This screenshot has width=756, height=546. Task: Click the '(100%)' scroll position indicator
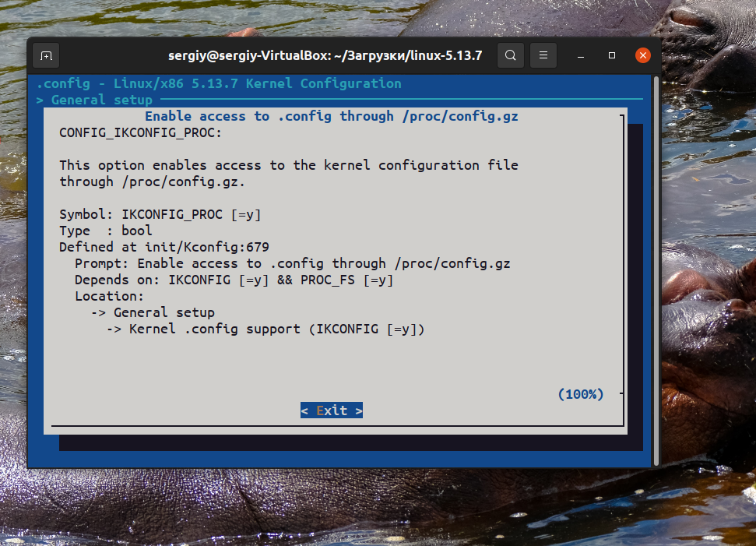click(x=581, y=394)
